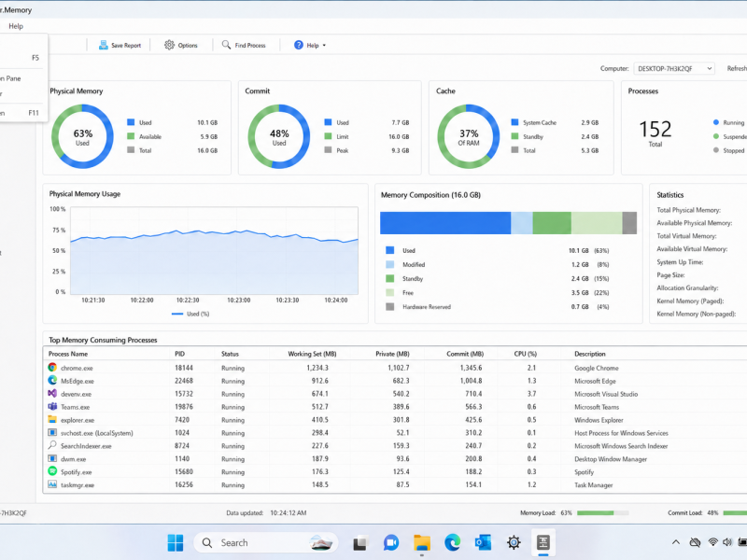This screenshot has height=560, width=747.
Task: Click the svchost.exe (LocalSystem) row icon
Action: [52, 432]
